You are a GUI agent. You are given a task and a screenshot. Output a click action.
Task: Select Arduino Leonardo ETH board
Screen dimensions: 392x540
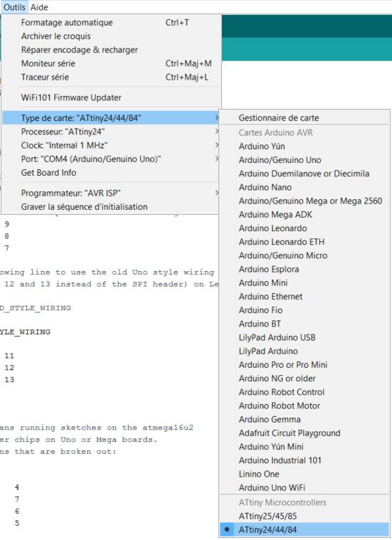(304, 242)
